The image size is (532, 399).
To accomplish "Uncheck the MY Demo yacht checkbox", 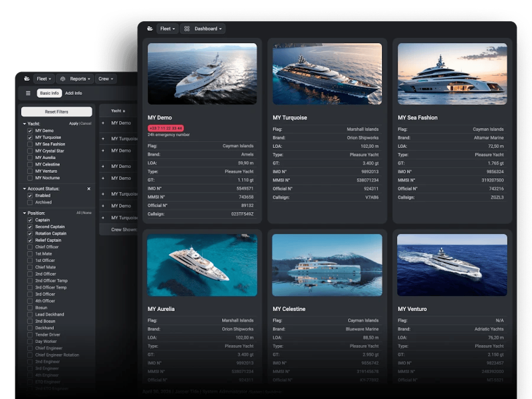I will [30, 131].
